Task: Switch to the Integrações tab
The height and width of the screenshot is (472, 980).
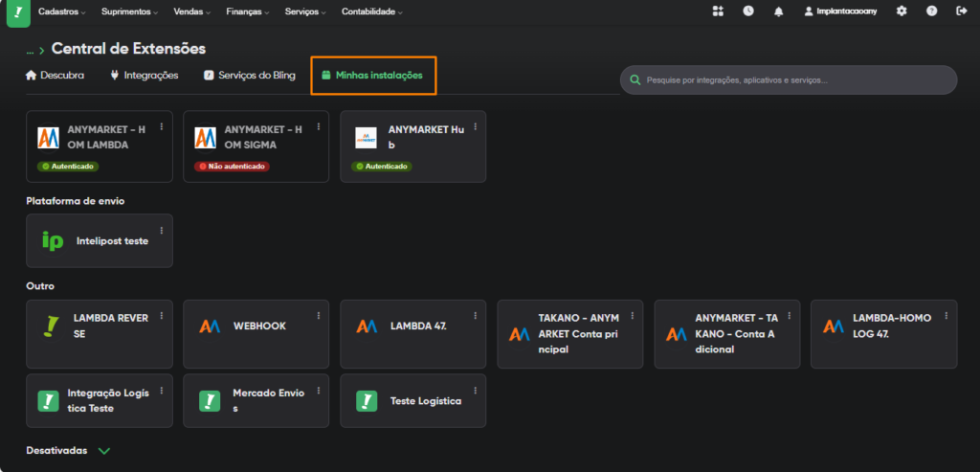Action: (145, 75)
